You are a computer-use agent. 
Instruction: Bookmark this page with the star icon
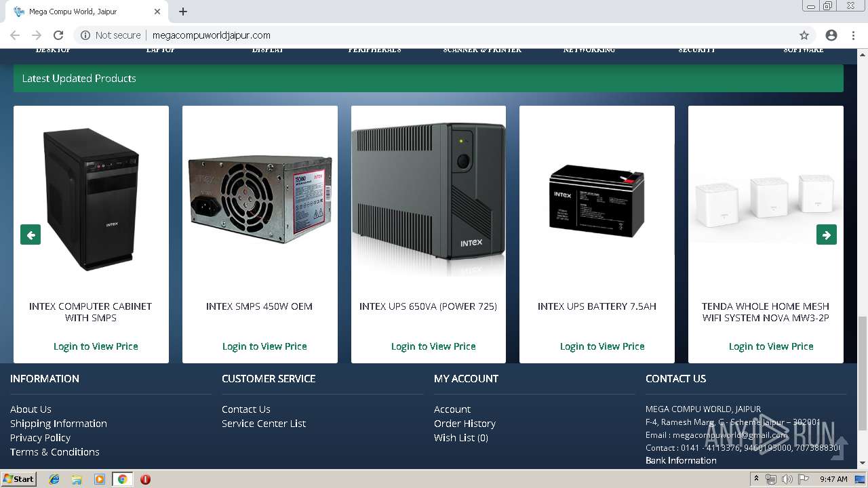pos(804,35)
